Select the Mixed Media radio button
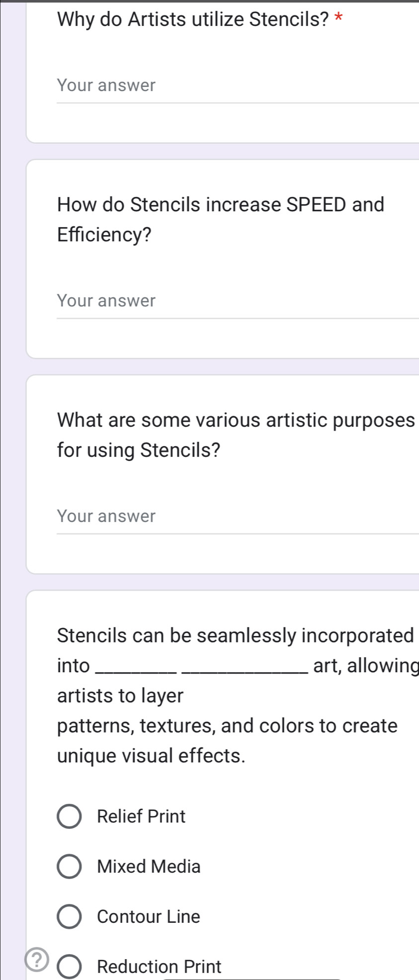The width and height of the screenshot is (419, 980). tap(69, 867)
